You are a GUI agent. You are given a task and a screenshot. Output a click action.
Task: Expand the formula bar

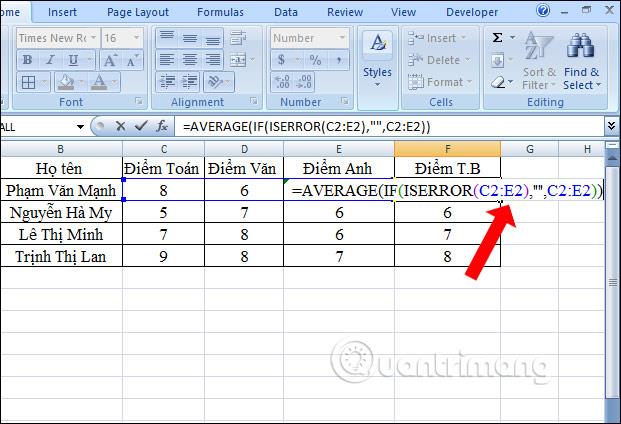click(611, 126)
